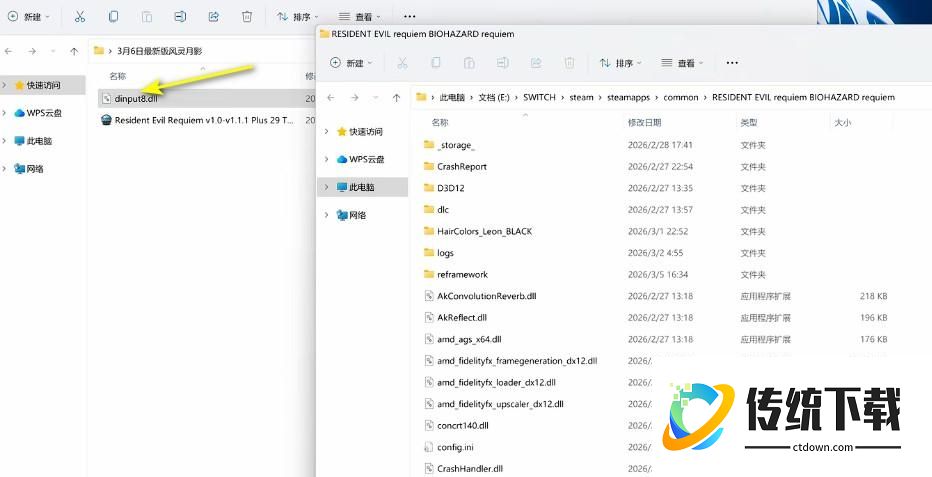Click the Share icon in the back window toolbar
This screenshot has width=932, height=477.
213,17
